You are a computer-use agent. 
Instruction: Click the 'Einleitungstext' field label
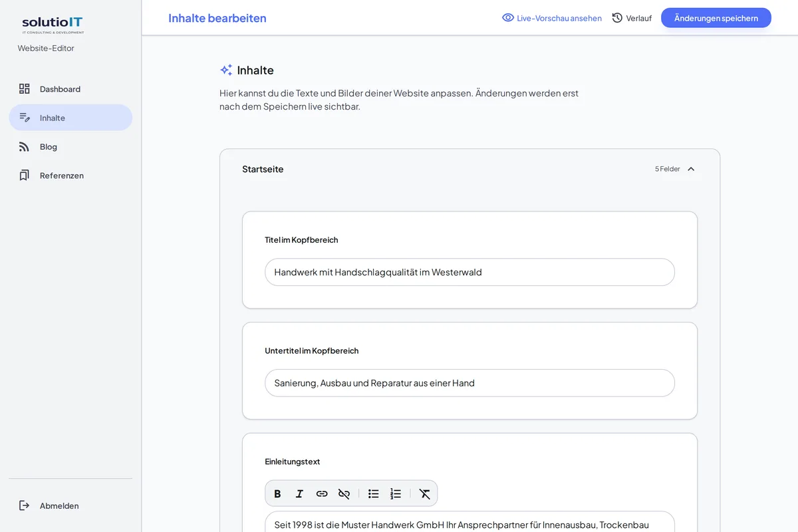[x=293, y=462]
